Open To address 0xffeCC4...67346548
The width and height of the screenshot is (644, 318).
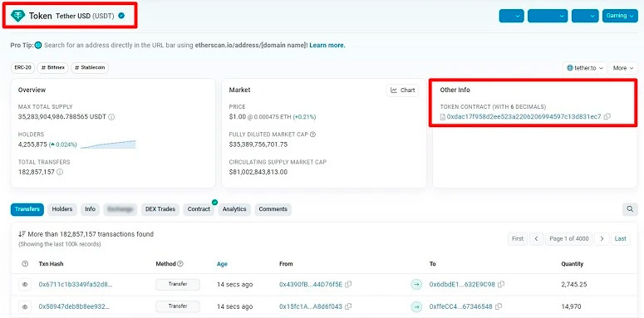pos(461,306)
